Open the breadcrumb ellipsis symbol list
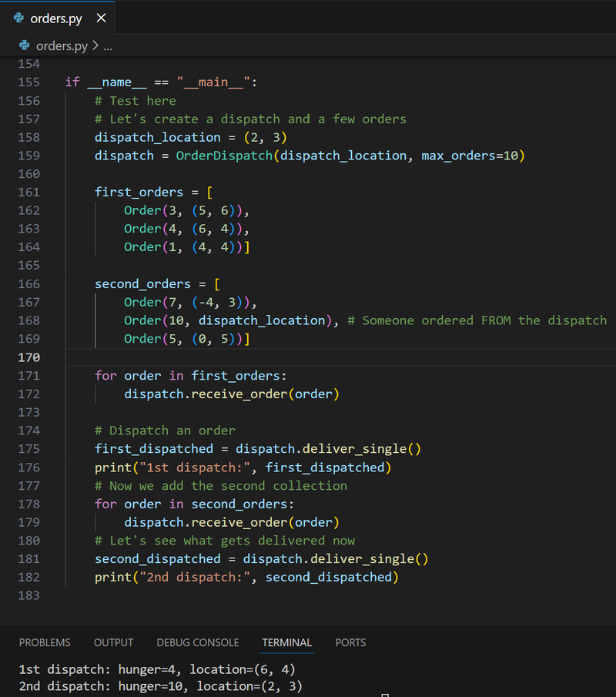Viewport: 616px width, 697px height. tap(108, 46)
